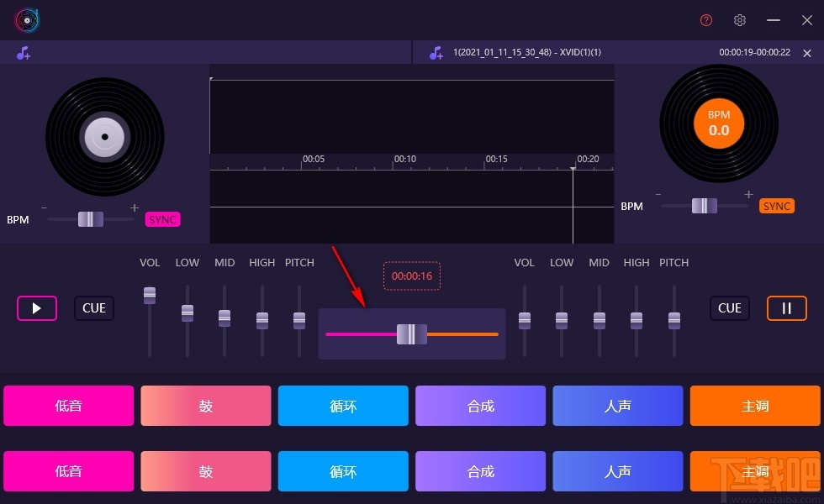This screenshot has width=824, height=504.
Task: Click the left turntable vinyl disc
Action: coord(104,137)
